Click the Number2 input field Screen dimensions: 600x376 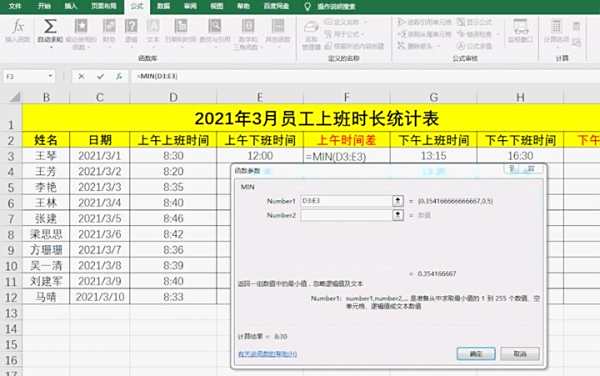tap(346, 215)
